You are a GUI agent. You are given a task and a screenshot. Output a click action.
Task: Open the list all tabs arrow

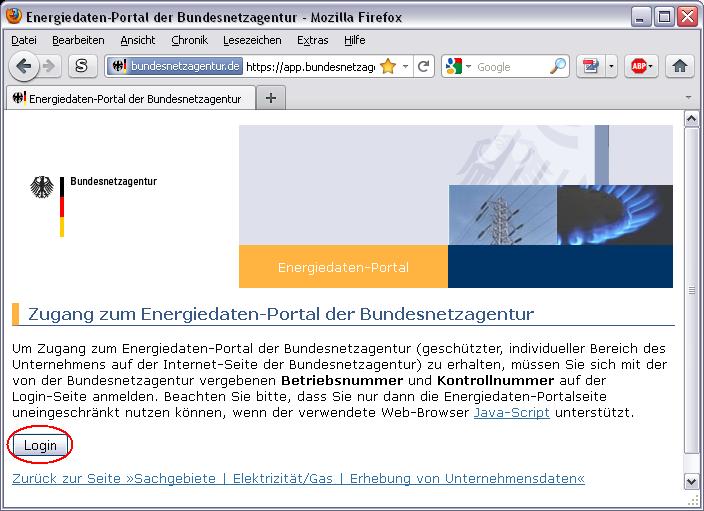point(688,97)
